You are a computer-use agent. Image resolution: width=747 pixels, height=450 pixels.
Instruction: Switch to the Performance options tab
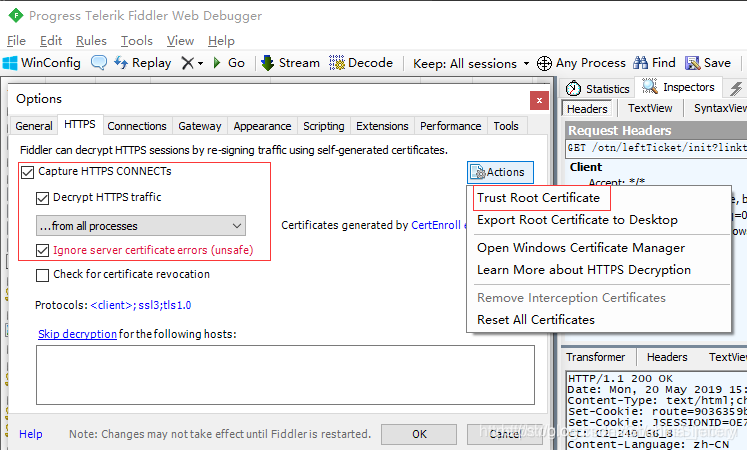[x=451, y=126]
